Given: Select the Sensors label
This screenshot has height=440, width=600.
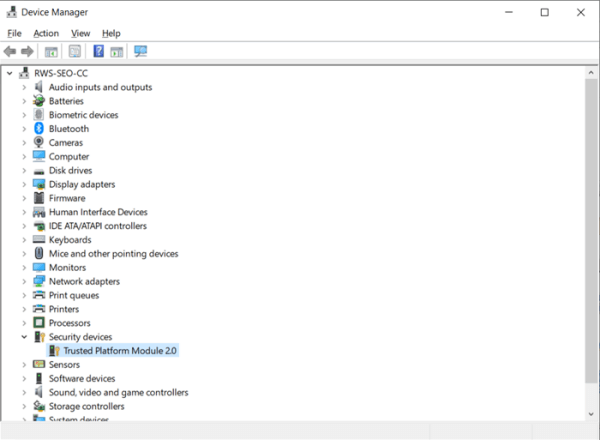Looking at the screenshot, I should pyautogui.click(x=64, y=364).
